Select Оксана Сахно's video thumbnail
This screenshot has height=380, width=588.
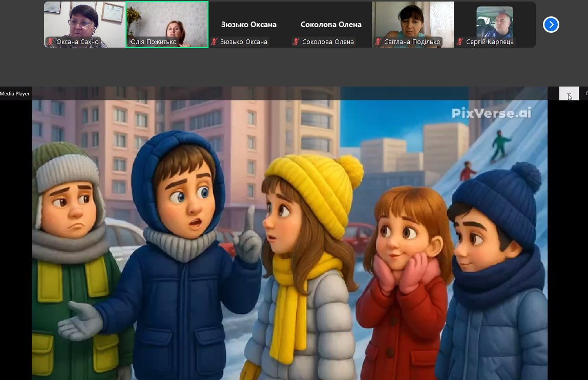pos(85,20)
